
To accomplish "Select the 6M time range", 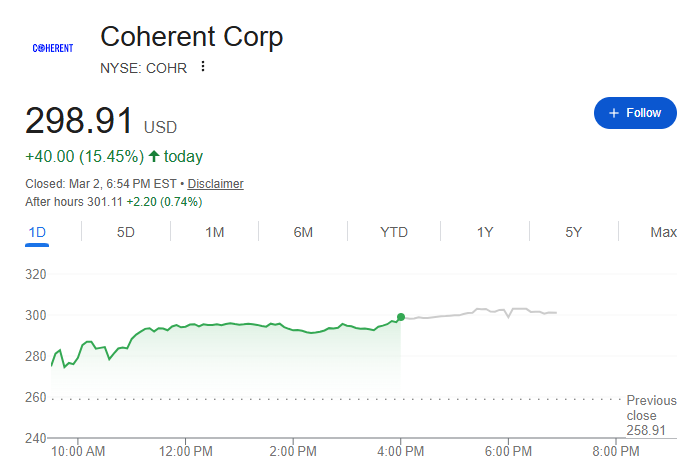I will tap(303, 232).
